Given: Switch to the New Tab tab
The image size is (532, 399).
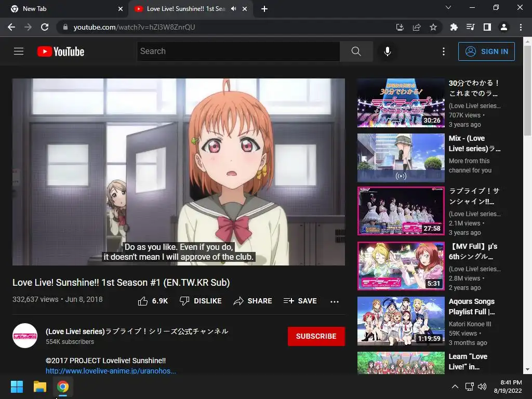Looking at the screenshot, I should (63, 9).
